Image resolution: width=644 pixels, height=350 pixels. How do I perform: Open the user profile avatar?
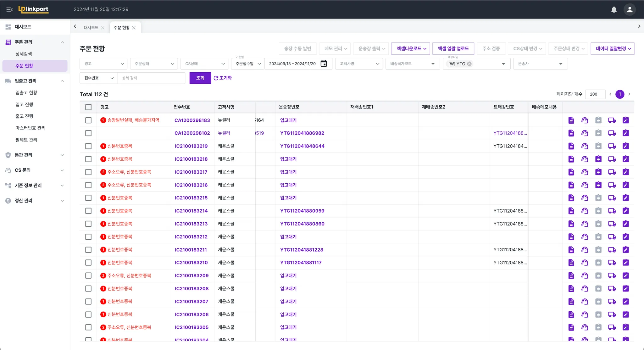(x=630, y=9)
